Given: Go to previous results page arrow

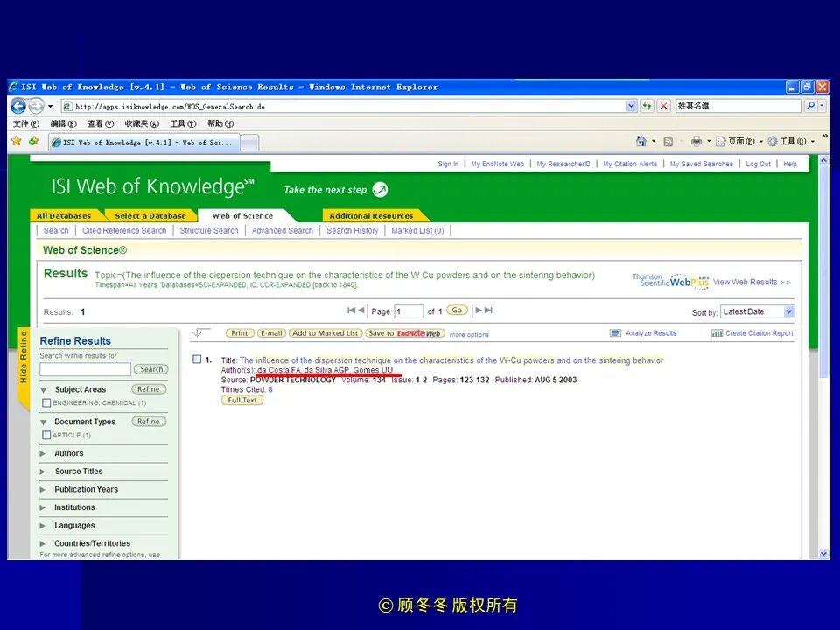Looking at the screenshot, I should pos(361,310).
